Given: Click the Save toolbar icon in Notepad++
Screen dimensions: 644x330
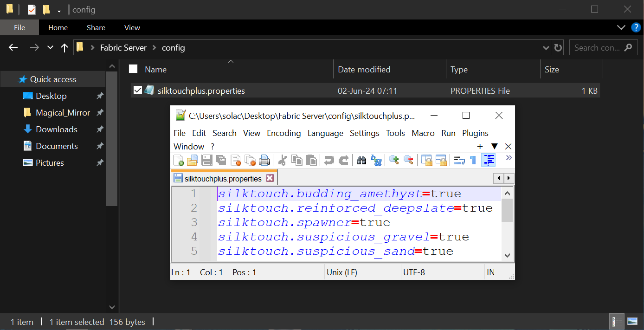Looking at the screenshot, I should tap(207, 160).
